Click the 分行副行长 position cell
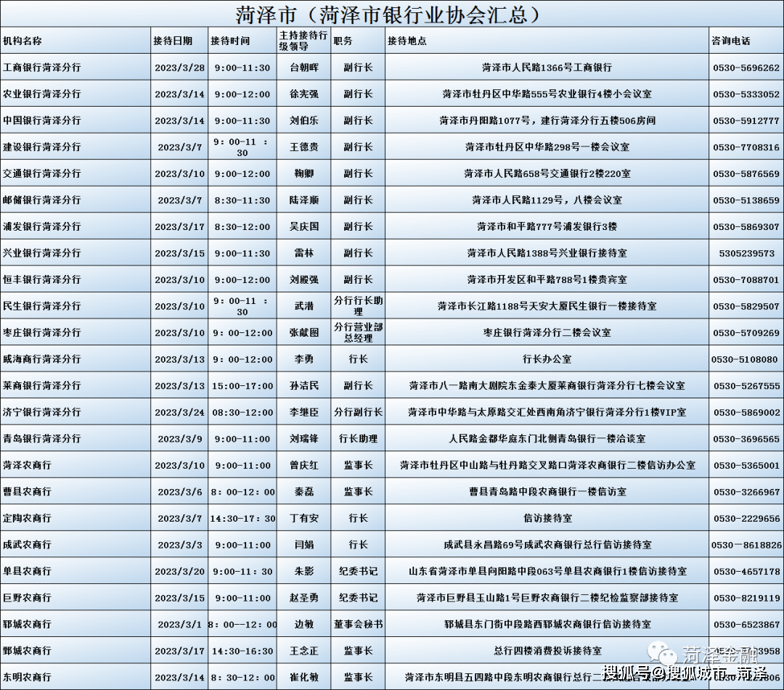This screenshot has height=690, width=784. click(x=358, y=411)
